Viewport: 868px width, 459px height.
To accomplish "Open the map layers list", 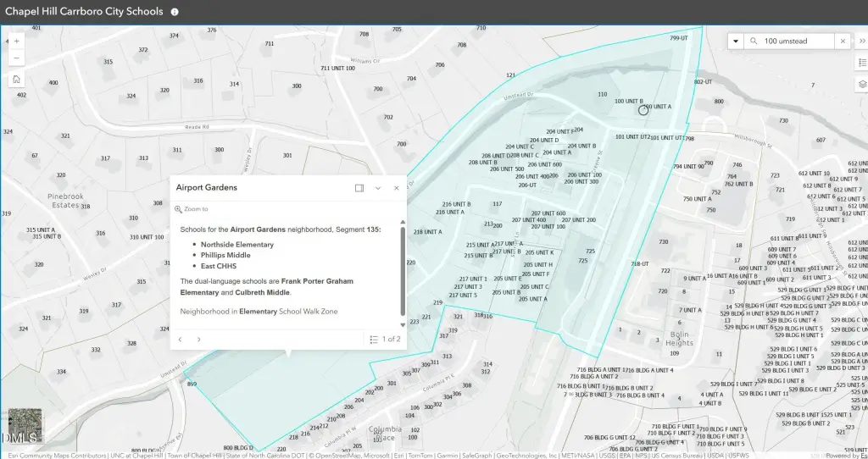I will 862,84.
